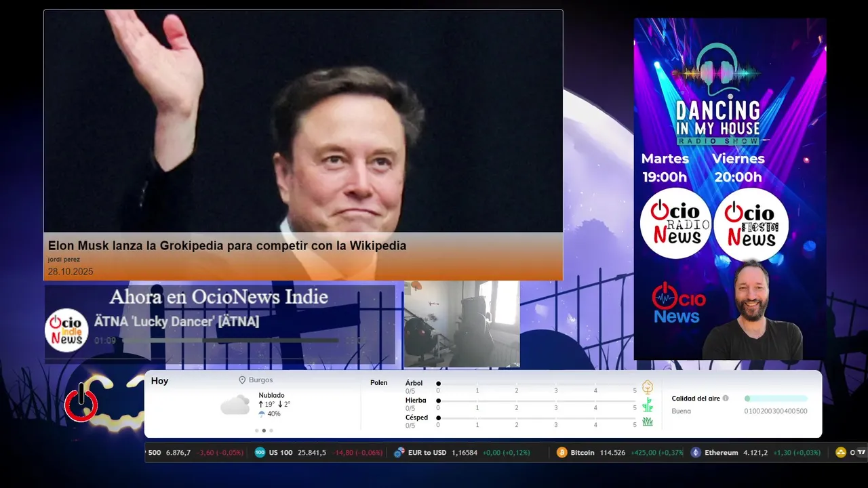The height and width of the screenshot is (488, 868).
Task: Click the Buena air quality status
Action: pyautogui.click(x=682, y=411)
